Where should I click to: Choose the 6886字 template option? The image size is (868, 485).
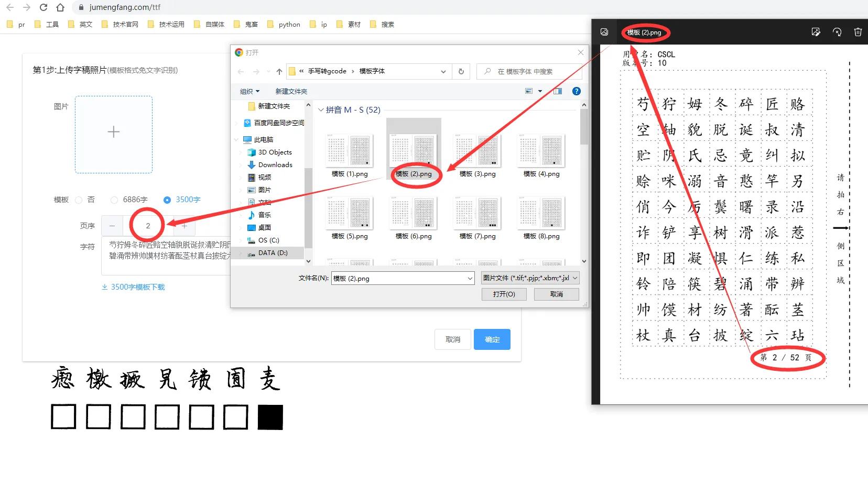[114, 200]
